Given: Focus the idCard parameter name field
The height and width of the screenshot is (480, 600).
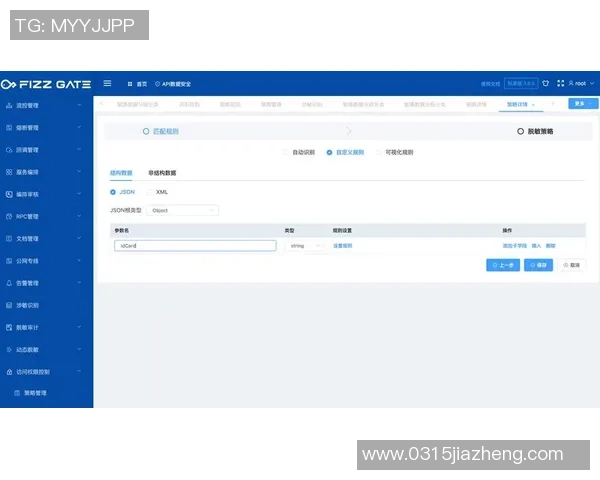Looking at the screenshot, I should click(x=195, y=246).
